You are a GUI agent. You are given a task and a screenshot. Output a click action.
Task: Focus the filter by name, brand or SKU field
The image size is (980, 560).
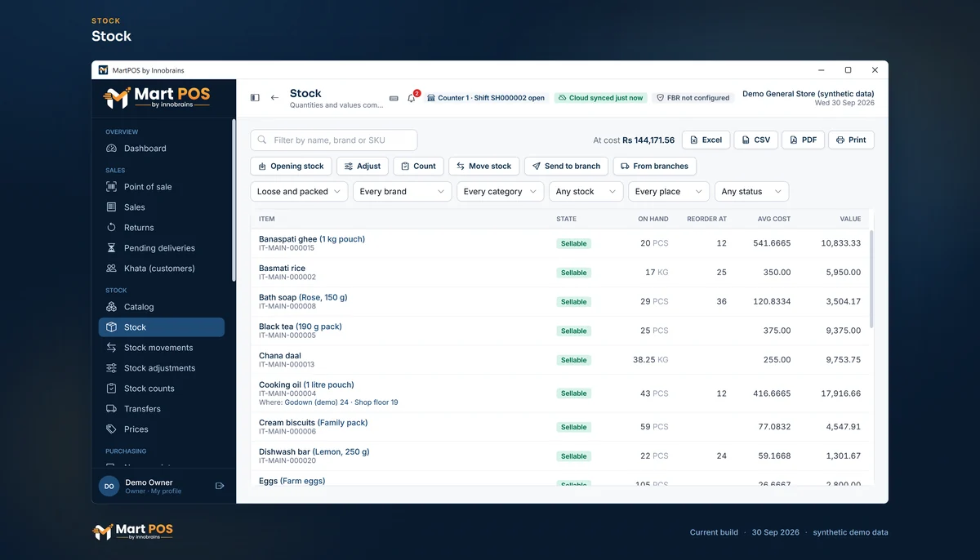(x=334, y=140)
